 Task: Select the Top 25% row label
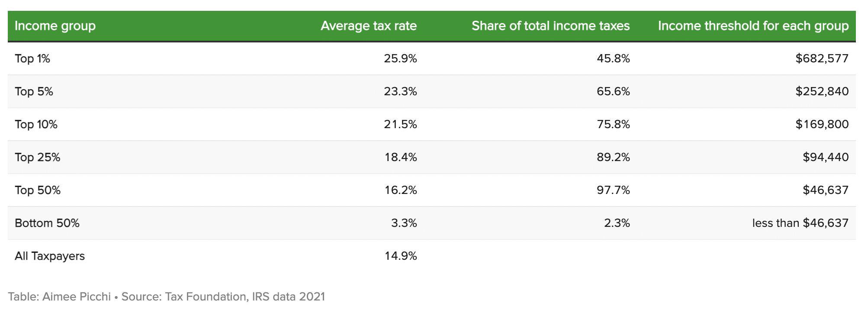pyautogui.click(x=37, y=157)
